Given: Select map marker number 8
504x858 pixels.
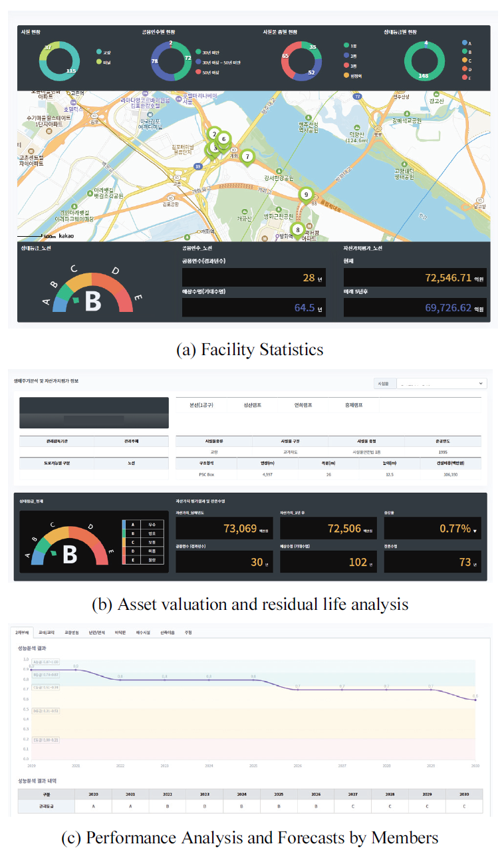Looking at the screenshot, I should 298,229.
